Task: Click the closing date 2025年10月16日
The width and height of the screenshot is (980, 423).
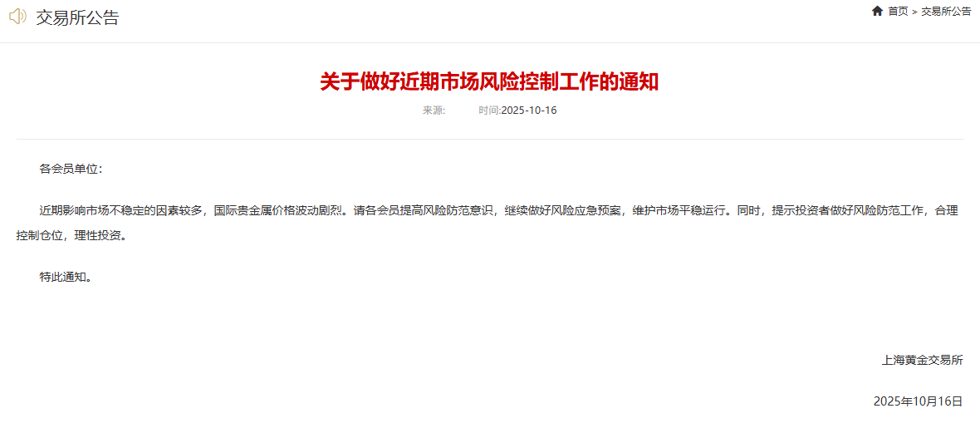Action: (x=918, y=401)
